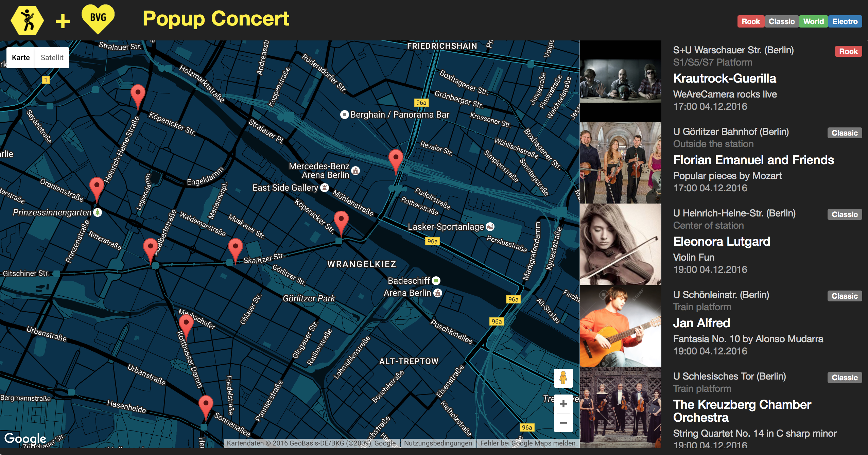Toggle the Electro genre filter
Screen dimensions: 868x455
845,21
